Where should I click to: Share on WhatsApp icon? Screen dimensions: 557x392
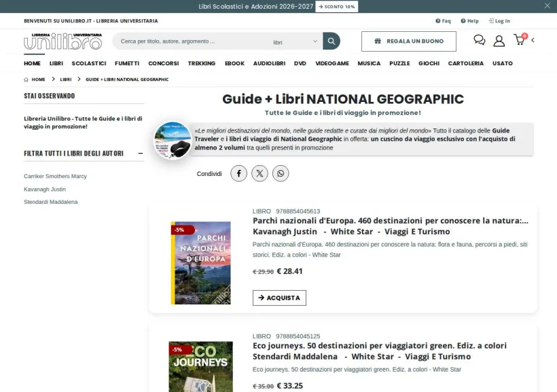[281, 173]
